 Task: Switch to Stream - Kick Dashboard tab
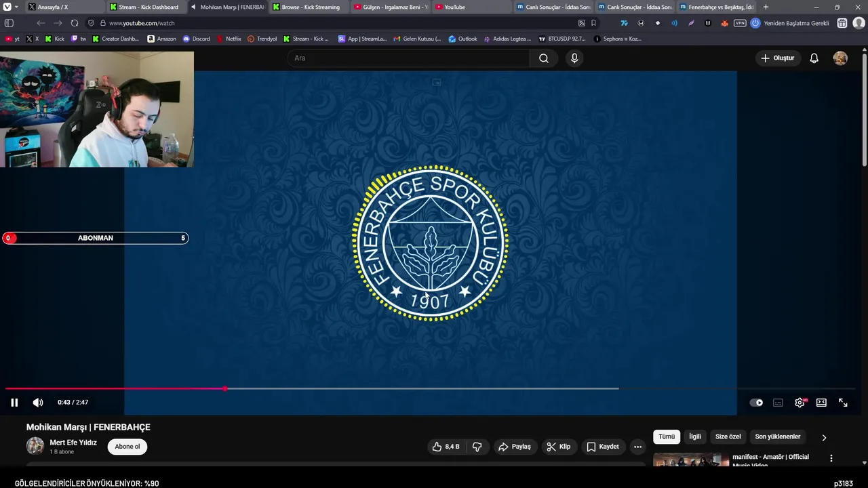[x=147, y=7]
